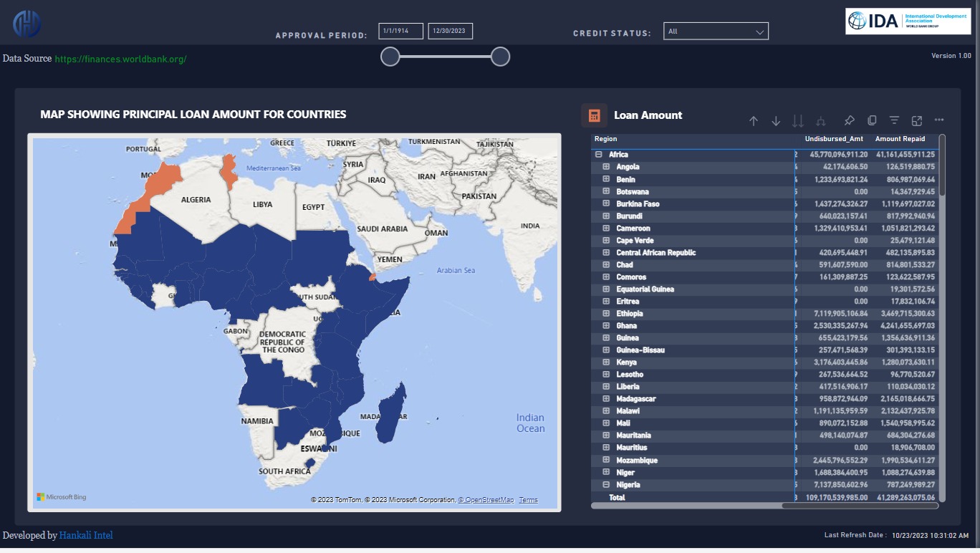Open the Credit Status dropdown
The height and width of the screenshot is (553, 980).
[716, 32]
